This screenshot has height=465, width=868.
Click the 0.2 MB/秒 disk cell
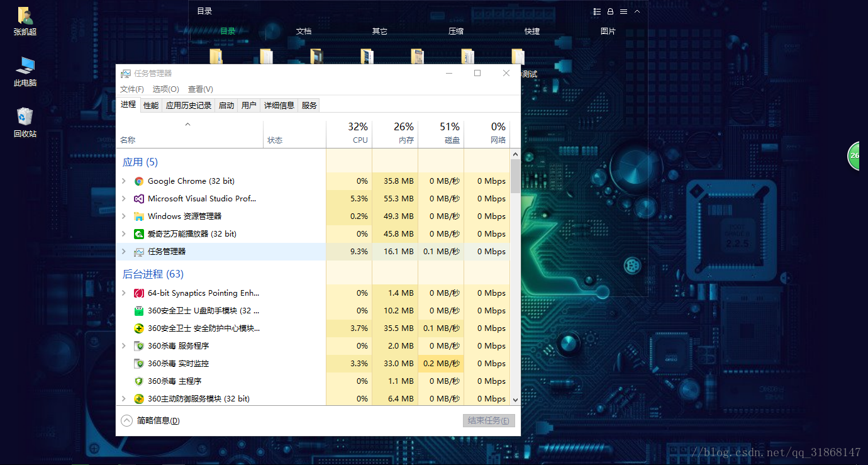point(441,364)
